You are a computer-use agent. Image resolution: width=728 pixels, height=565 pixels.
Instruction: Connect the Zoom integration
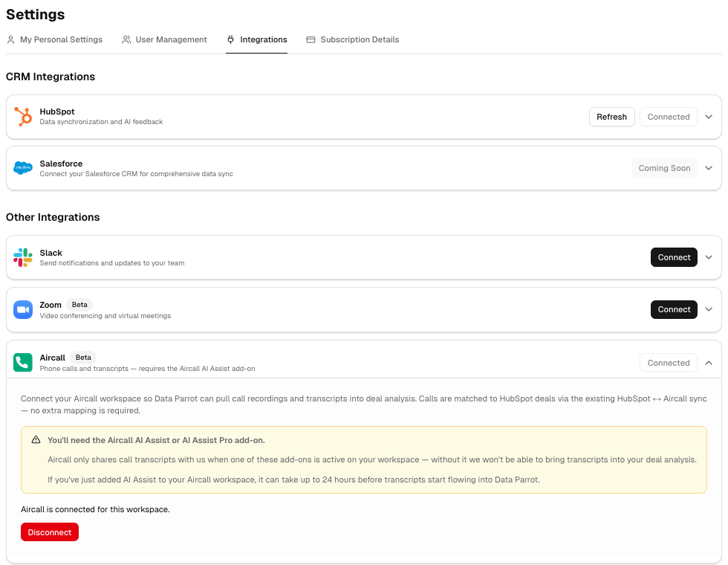[x=674, y=309]
